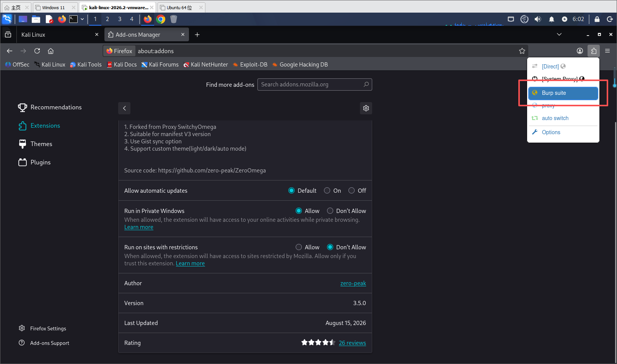Image resolution: width=617 pixels, height=364 pixels.
Task: Click the Chrome icon in the panel
Action: click(x=161, y=19)
